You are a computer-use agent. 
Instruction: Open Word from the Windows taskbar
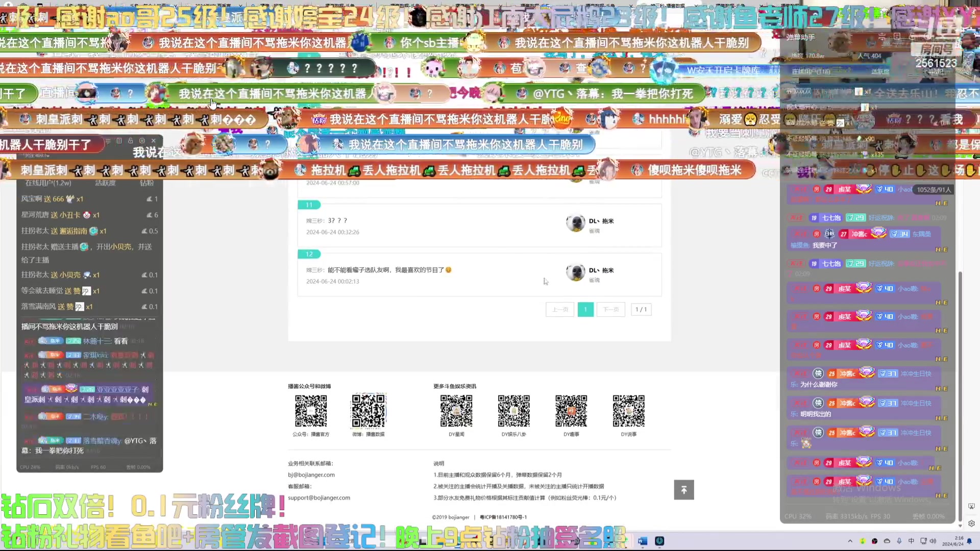[x=642, y=541]
